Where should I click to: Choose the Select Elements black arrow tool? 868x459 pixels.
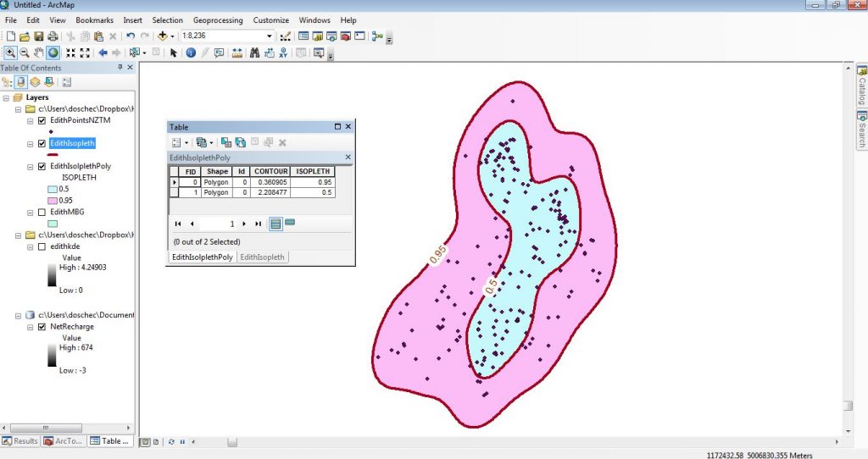click(x=173, y=53)
